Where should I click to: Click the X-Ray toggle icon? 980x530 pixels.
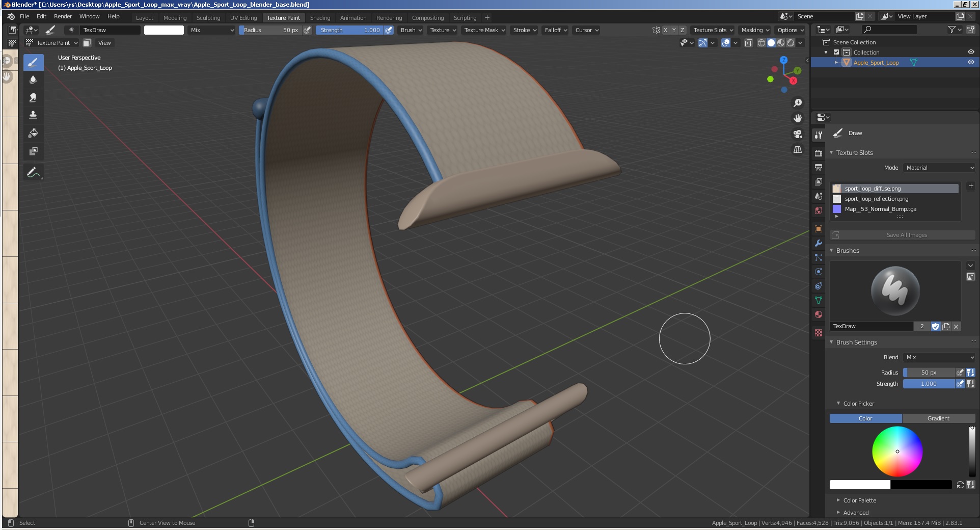[x=749, y=43]
